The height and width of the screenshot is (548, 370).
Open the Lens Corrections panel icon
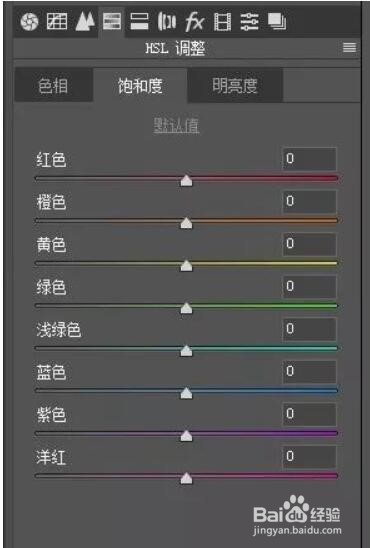click(167, 21)
